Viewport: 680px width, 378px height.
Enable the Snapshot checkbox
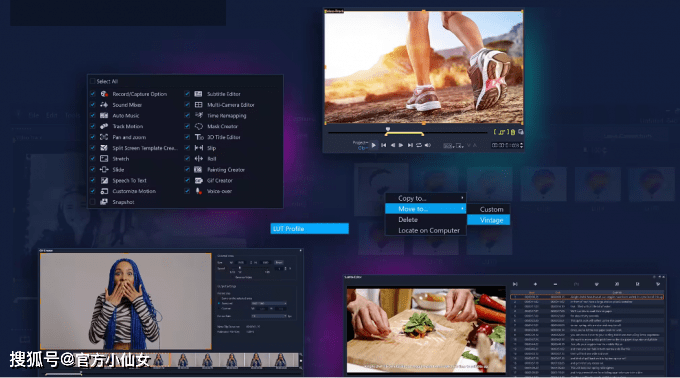[x=92, y=202]
